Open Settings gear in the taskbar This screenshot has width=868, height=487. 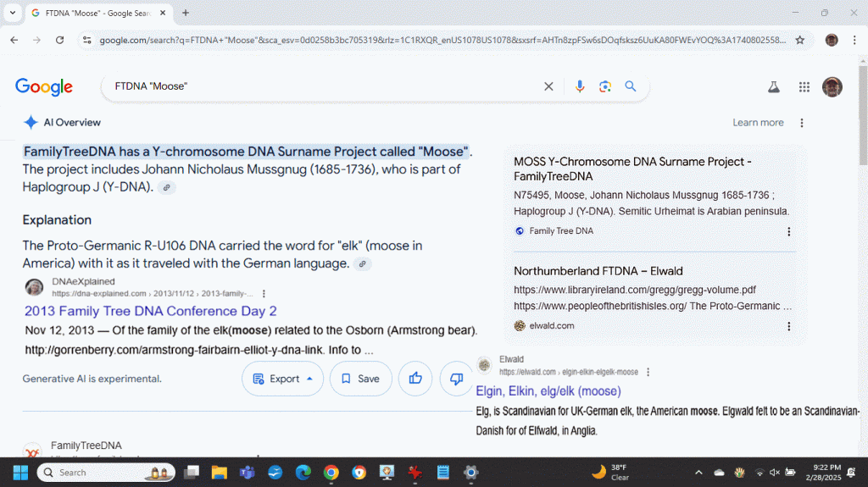pos(471,472)
